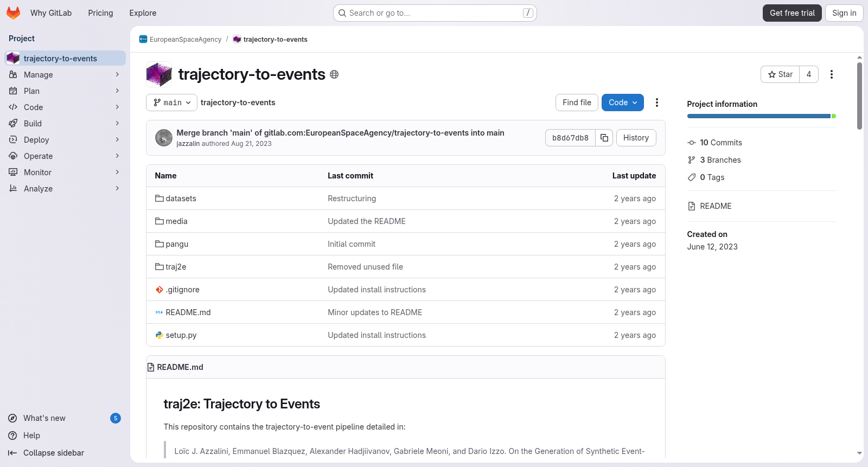Click the Build rocket icon

[x=13, y=124]
